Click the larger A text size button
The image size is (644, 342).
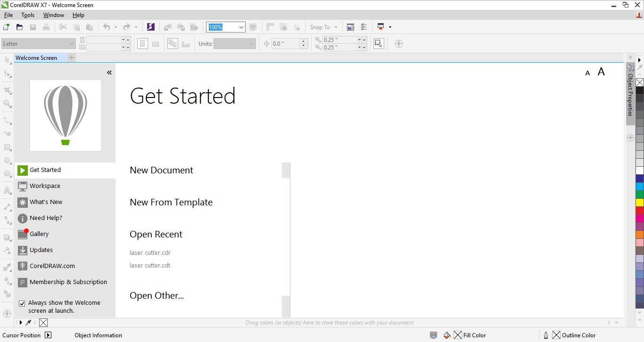tap(601, 72)
